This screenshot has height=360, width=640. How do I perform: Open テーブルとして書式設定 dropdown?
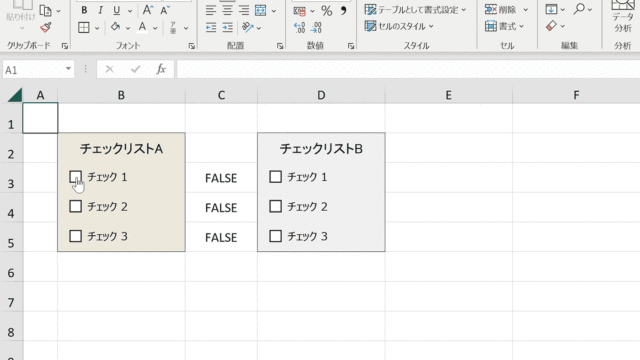click(x=464, y=9)
